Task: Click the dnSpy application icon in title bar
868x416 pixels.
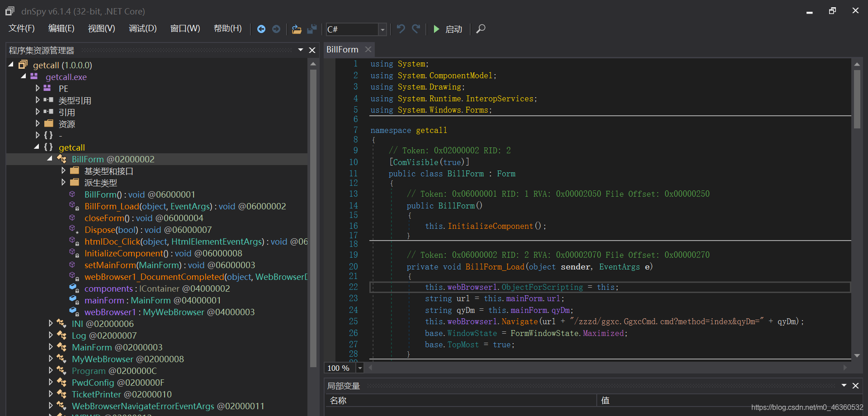Action: (x=10, y=11)
